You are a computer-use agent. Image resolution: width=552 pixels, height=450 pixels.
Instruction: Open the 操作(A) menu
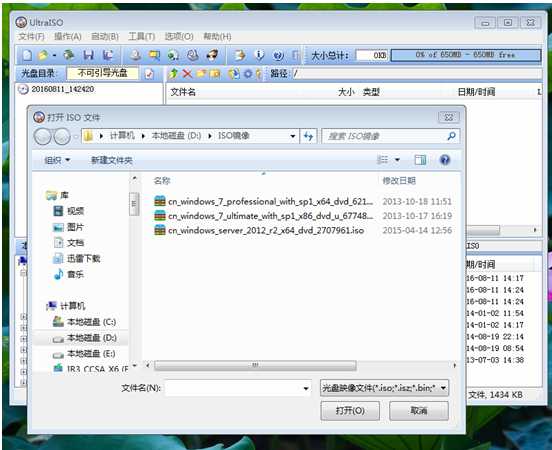coord(68,37)
